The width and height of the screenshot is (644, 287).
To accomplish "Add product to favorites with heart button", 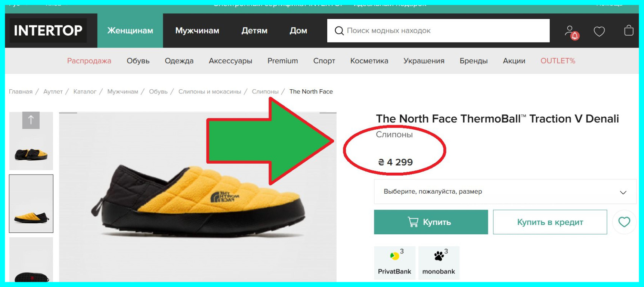I will 624,222.
